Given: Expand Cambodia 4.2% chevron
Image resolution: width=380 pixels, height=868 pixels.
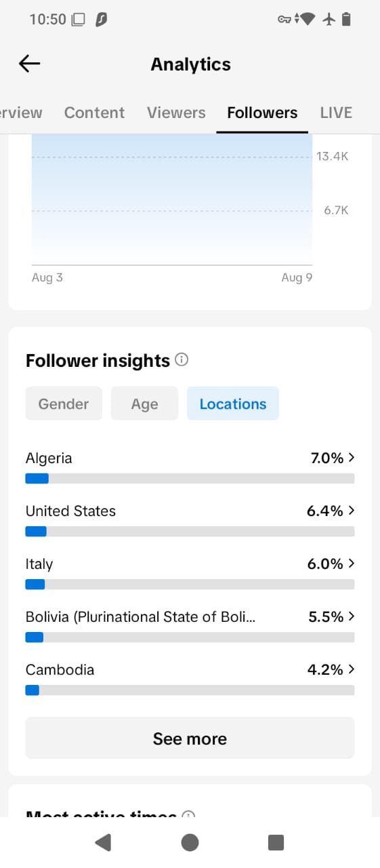Looking at the screenshot, I should [x=351, y=669].
